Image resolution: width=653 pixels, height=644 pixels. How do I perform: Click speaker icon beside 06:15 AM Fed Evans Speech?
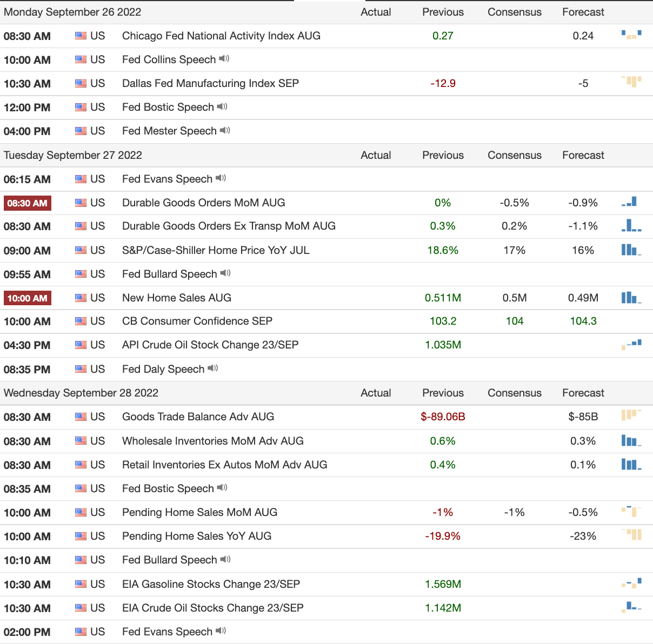221,178
